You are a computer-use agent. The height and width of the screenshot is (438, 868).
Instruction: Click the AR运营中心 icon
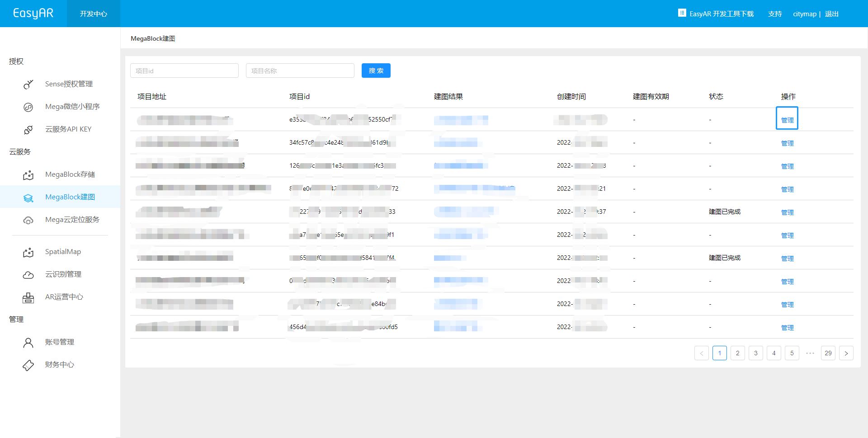pyautogui.click(x=28, y=297)
